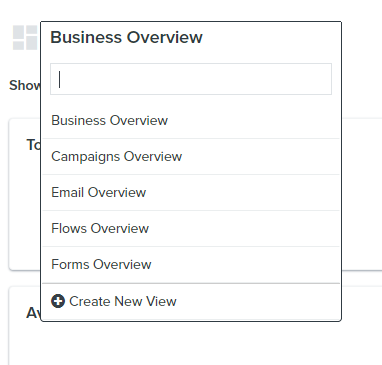
Task: Click the dashboard grid icon
Action: pyautogui.click(x=25, y=37)
